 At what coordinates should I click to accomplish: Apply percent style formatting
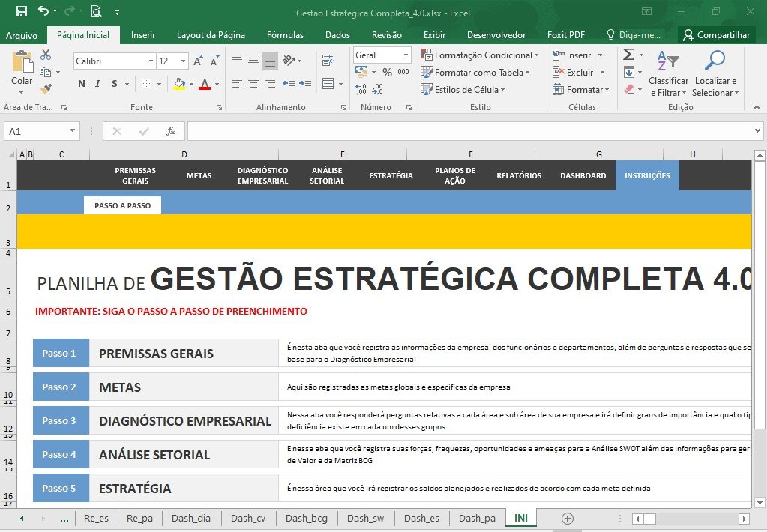click(x=387, y=73)
